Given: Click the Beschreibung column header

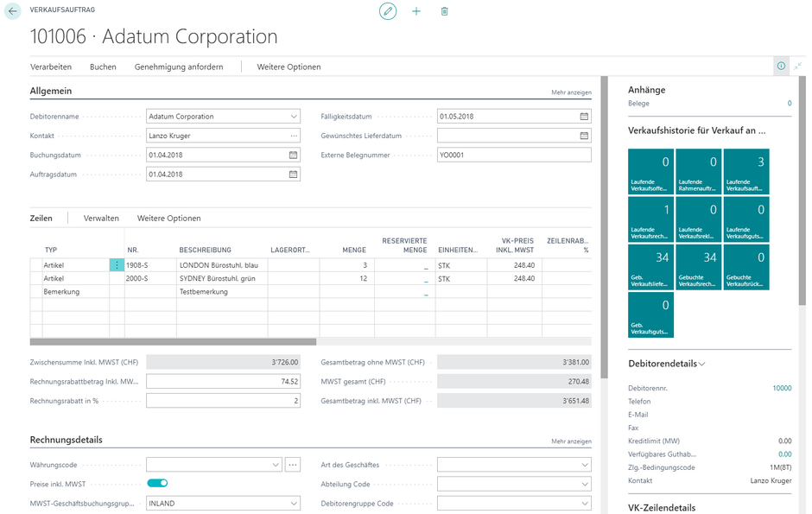Looking at the screenshot, I should [205, 250].
